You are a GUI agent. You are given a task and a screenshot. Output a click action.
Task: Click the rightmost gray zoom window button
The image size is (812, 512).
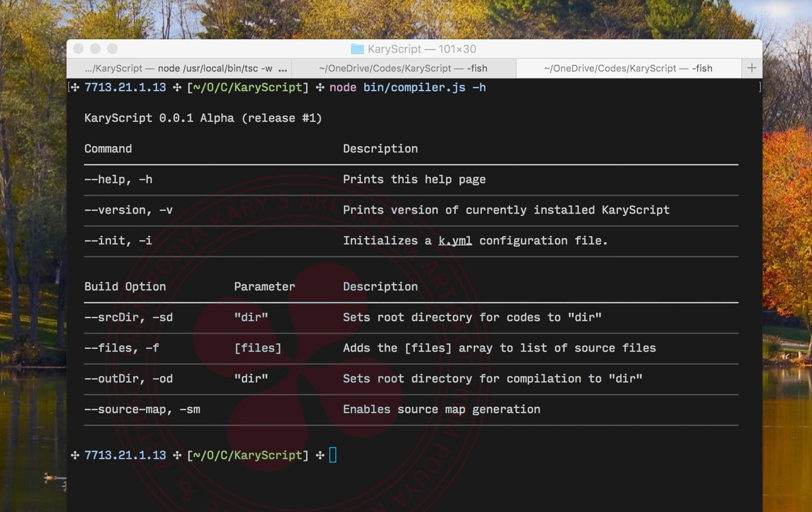pyautogui.click(x=113, y=49)
